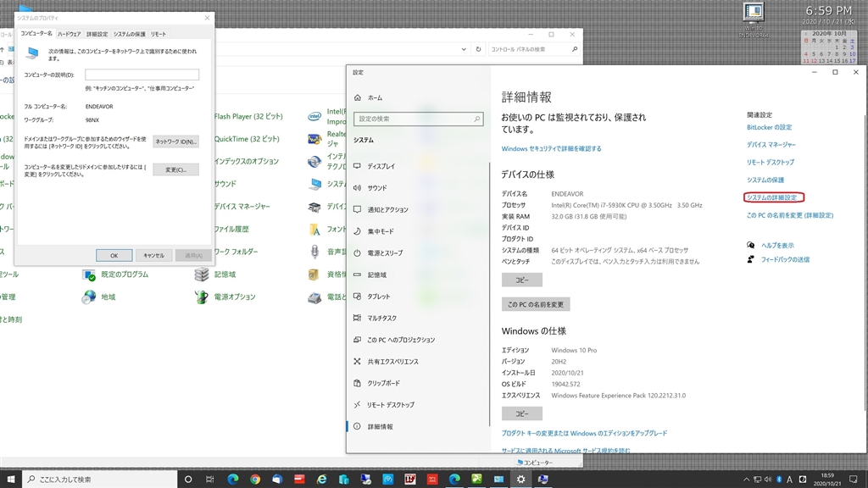Click the Intel icon in Control Panel

[314, 117]
